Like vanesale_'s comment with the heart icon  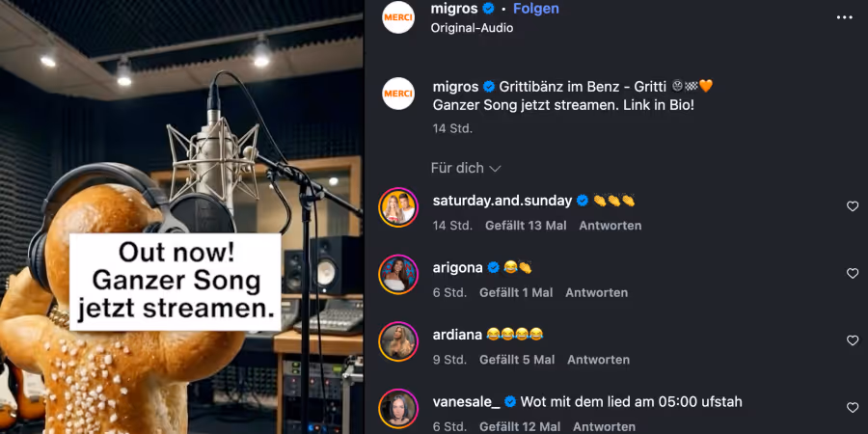pyautogui.click(x=853, y=408)
